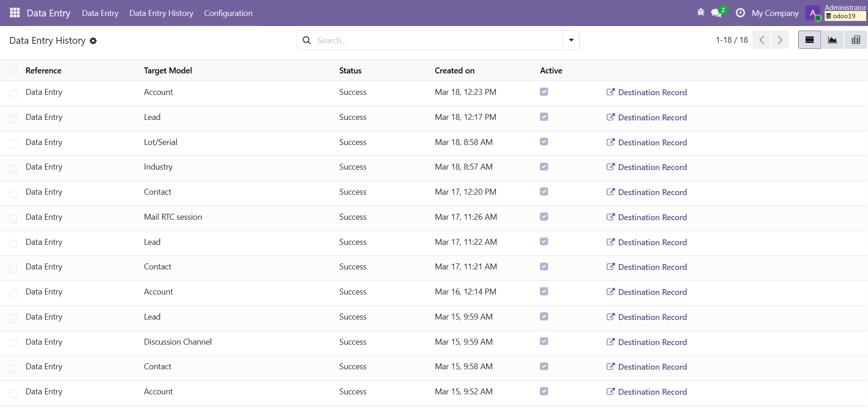Image resolution: width=868 pixels, height=408 pixels.
Task: Tick the select-all checkbox in header
Action: [x=13, y=70]
